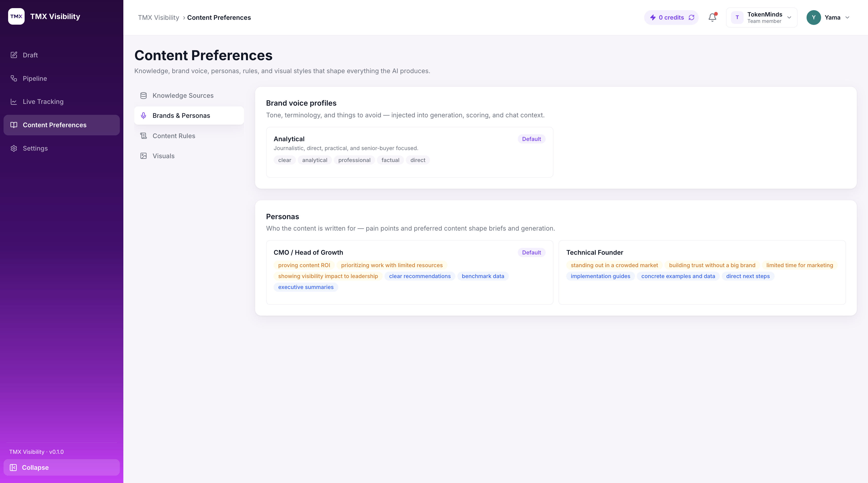868x483 pixels.
Task: Click the Default badge on Analytical
Action: (x=531, y=139)
